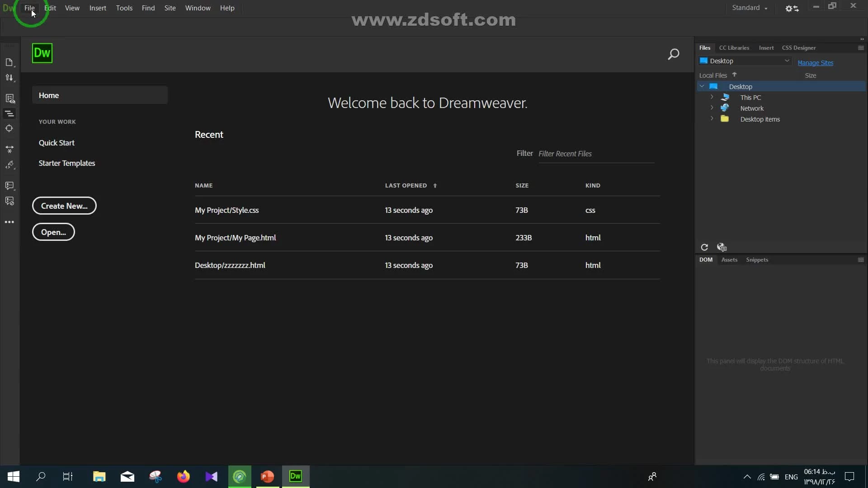Open the Manage Sites link
This screenshot has height=488, width=868.
(x=815, y=63)
